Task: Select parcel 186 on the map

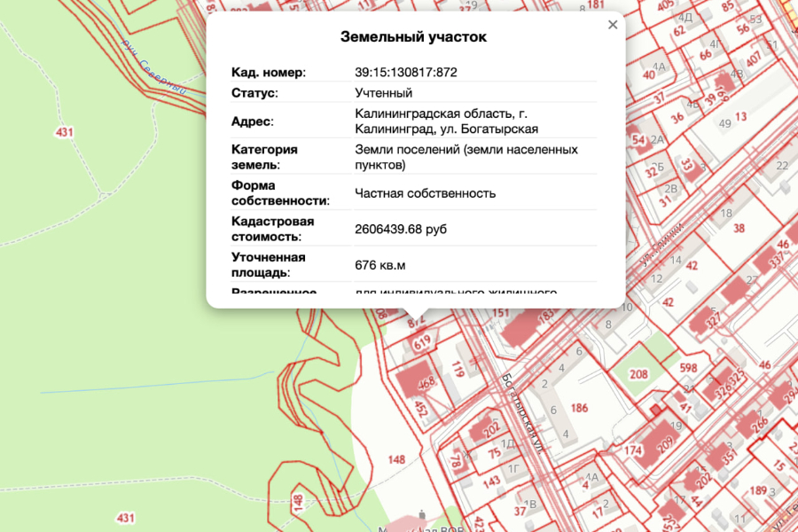Action: (x=580, y=408)
